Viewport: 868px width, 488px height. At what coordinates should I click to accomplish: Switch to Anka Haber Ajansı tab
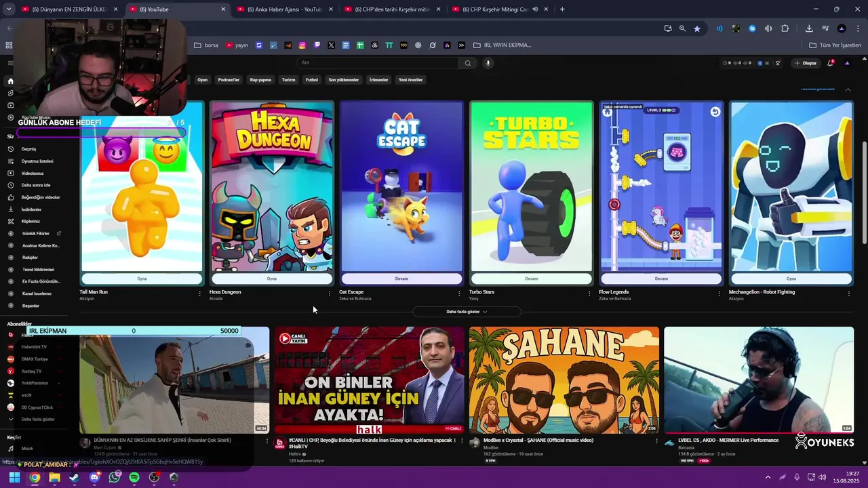coord(285,9)
